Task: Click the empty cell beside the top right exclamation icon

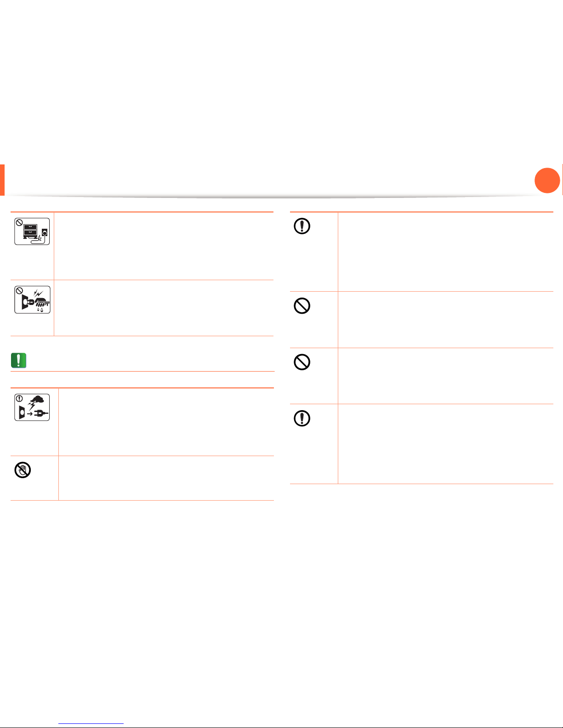Action: pyautogui.click(x=445, y=252)
